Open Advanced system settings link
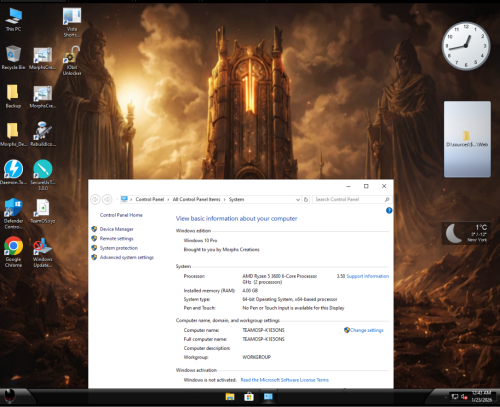The height and width of the screenshot is (407, 500). (127, 257)
